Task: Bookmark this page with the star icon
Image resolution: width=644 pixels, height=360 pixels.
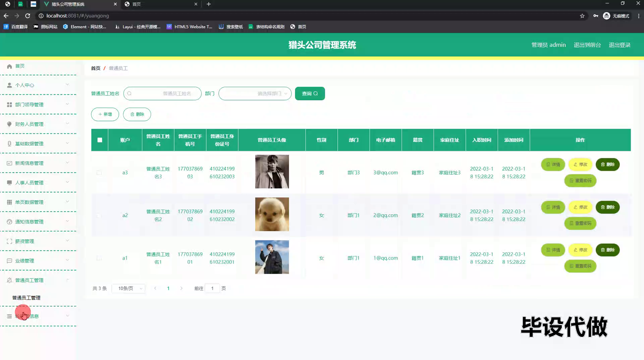Action: point(582,16)
